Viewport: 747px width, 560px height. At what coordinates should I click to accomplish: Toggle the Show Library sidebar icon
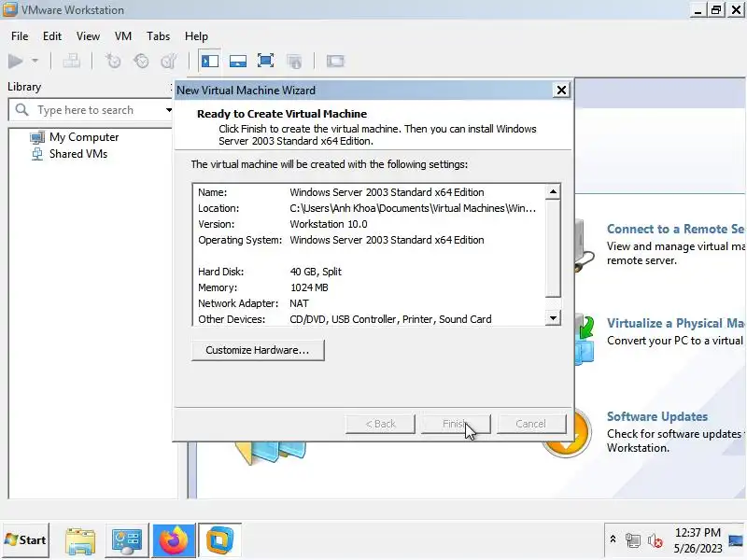point(209,61)
